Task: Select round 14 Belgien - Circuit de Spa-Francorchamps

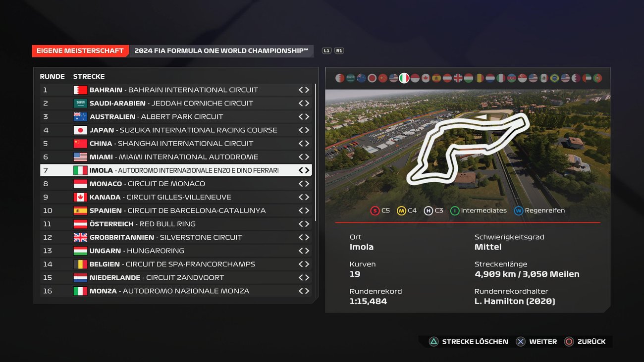Action: click(176, 264)
